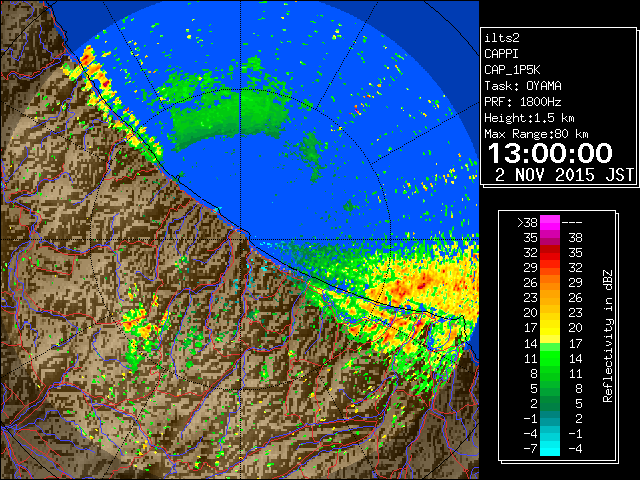640x480 pixels.
Task: Click the radar center at crosshair intersection
Action: coord(240,239)
